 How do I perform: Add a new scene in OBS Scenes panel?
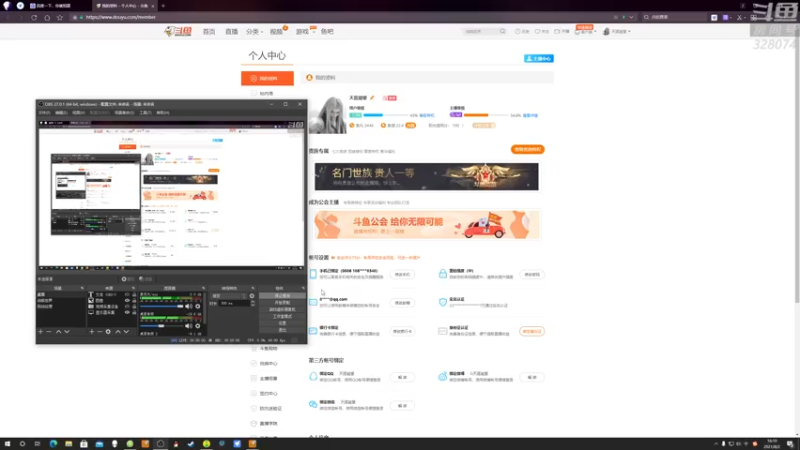(x=40, y=332)
